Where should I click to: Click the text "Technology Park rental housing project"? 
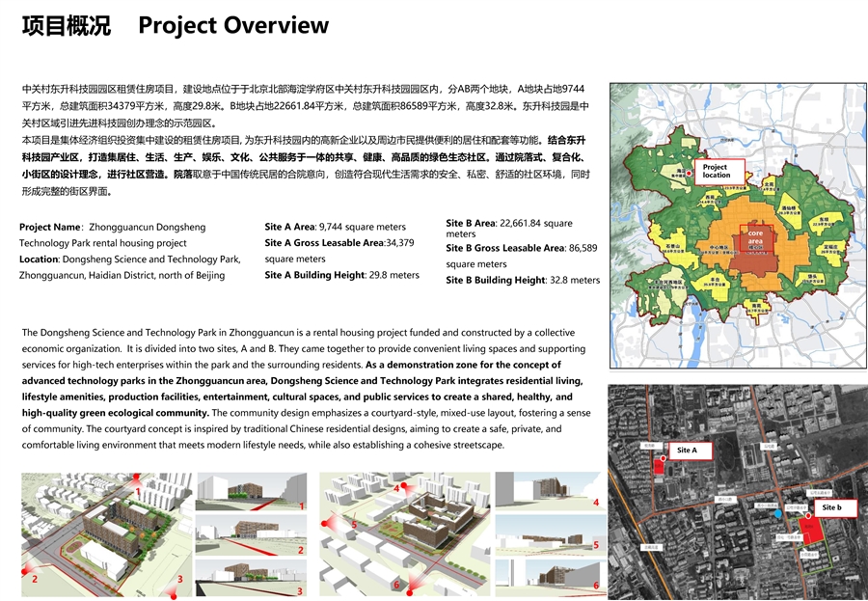click(103, 243)
